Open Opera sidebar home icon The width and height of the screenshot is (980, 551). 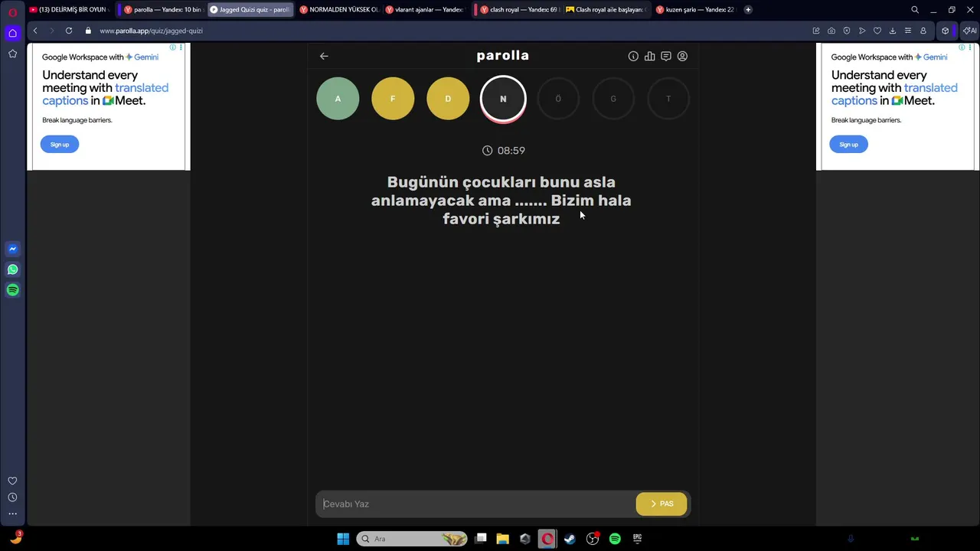12,33
